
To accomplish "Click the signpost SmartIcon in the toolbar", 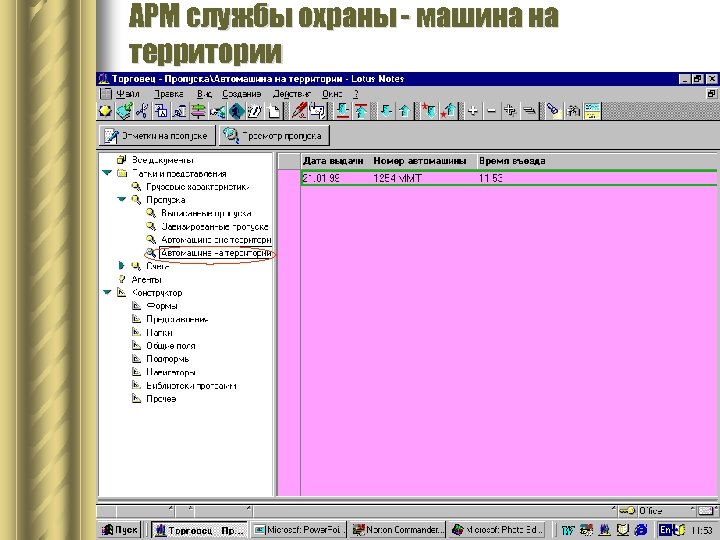I will point(198,111).
